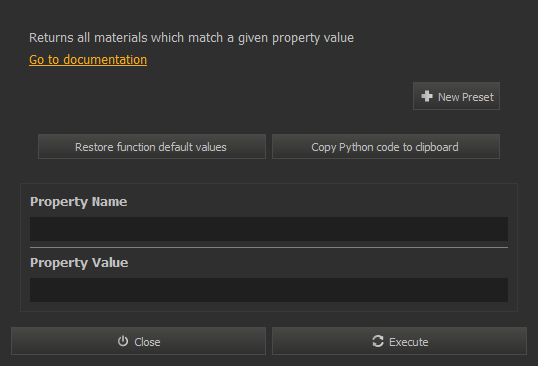Click the Property Value label
The height and width of the screenshot is (366, 538).
click(79, 263)
